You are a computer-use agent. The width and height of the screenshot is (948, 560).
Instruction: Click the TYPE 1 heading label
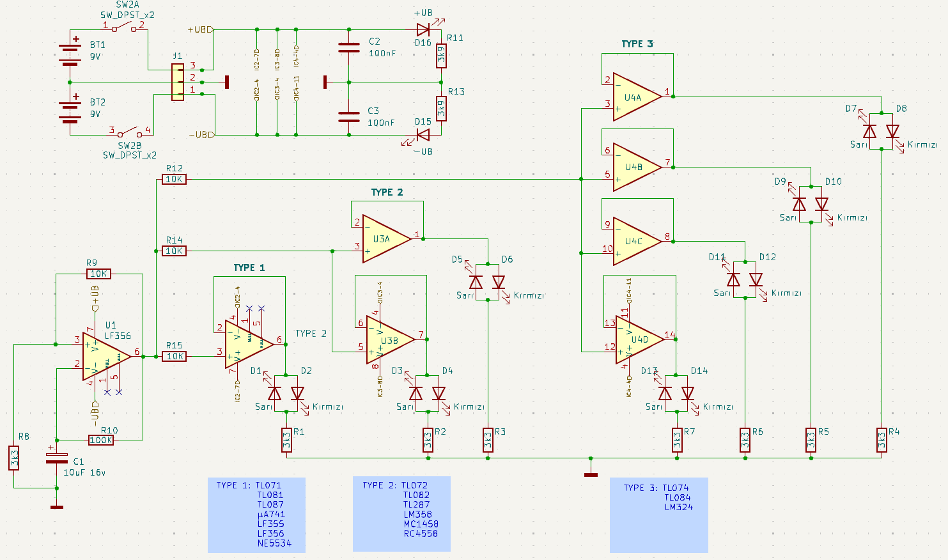click(x=249, y=267)
